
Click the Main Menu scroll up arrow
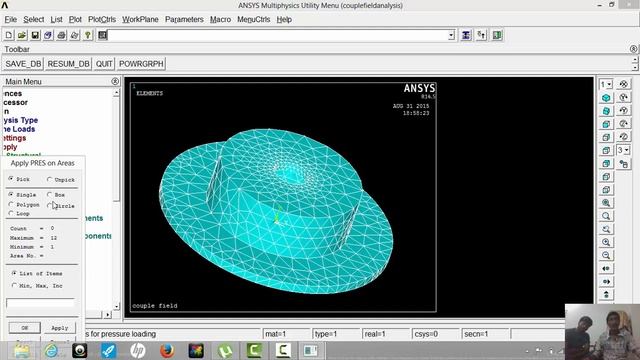pos(116,93)
